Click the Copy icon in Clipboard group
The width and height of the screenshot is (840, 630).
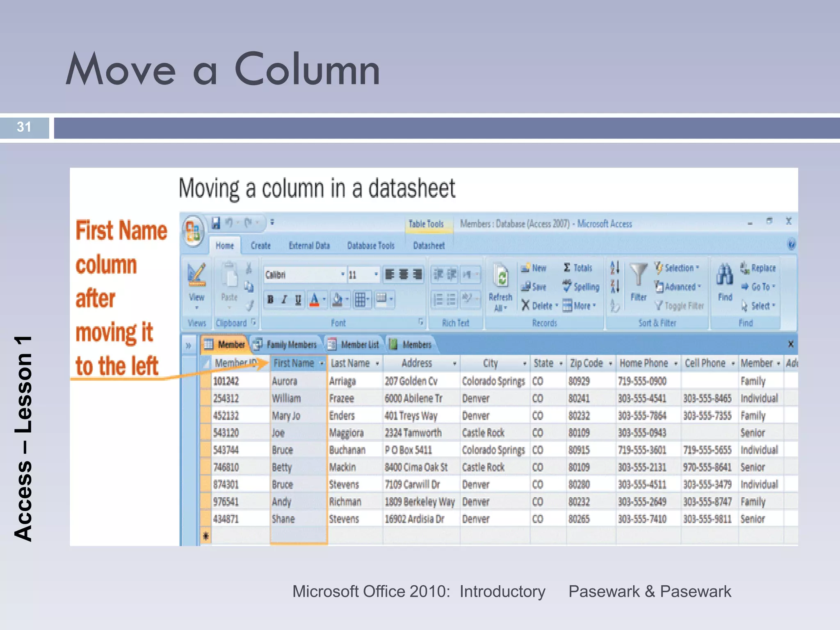tap(249, 287)
